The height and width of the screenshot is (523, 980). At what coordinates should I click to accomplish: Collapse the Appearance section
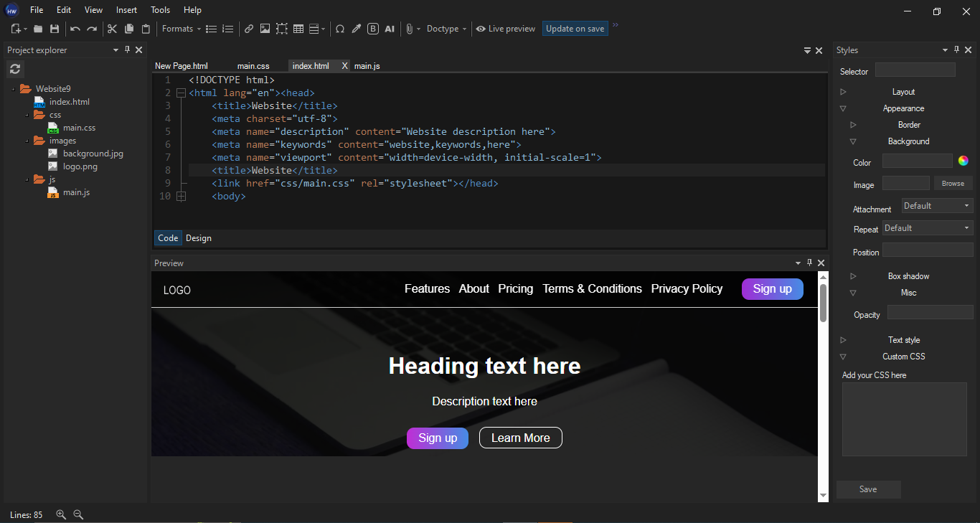coord(843,108)
